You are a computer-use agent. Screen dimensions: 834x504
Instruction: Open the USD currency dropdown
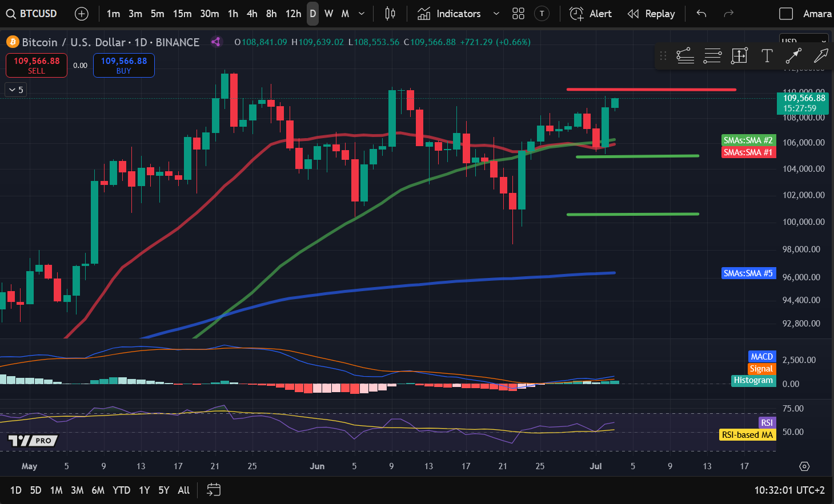coord(804,41)
